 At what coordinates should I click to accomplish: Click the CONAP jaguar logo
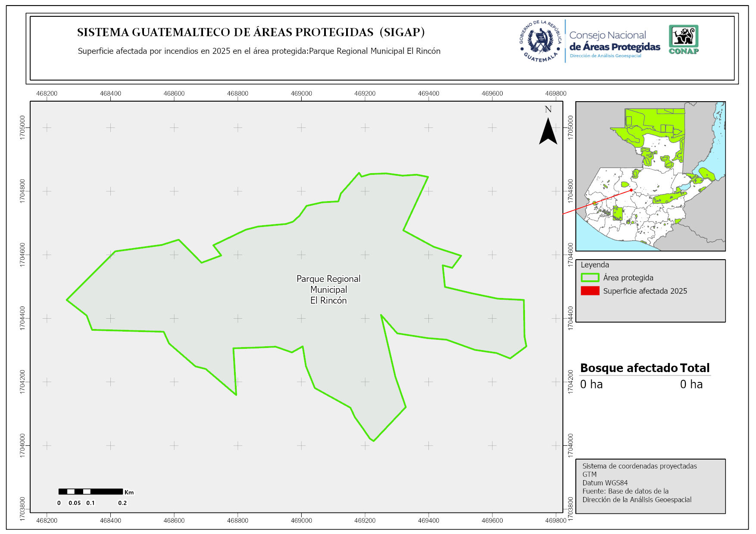click(684, 39)
